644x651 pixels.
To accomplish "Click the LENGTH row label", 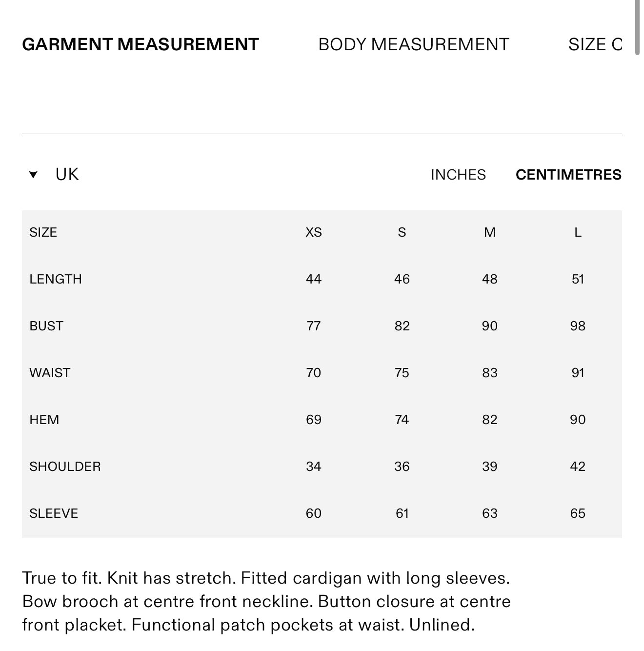I will [x=56, y=279].
